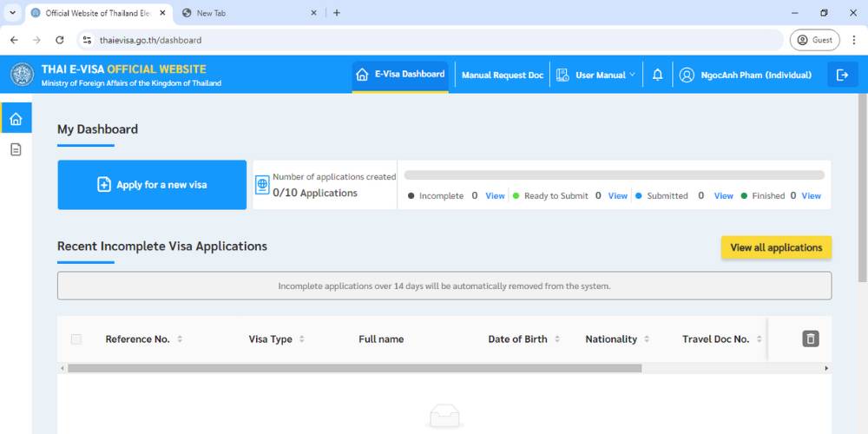Click the Full name column header
The height and width of the screenshot is (434, 868).
[381, 339]
